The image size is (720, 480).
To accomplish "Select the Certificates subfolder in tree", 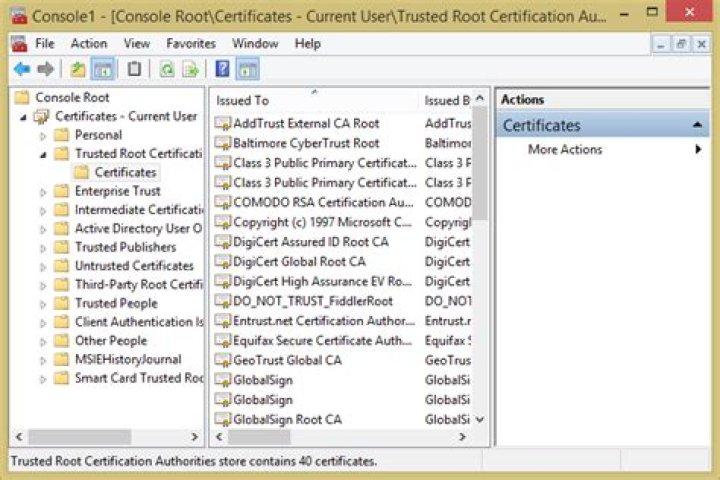I will click(125, 172).
